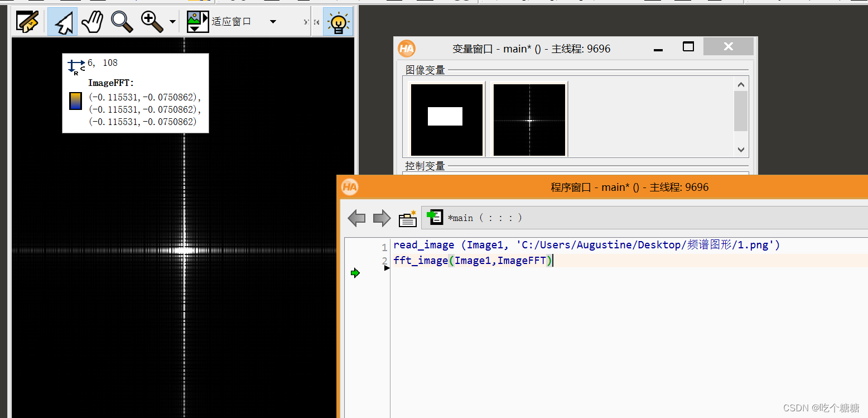Viewport: 868px width, 418px height.
Task: Click the forward arrow in program window
Action: click(382, 218)
